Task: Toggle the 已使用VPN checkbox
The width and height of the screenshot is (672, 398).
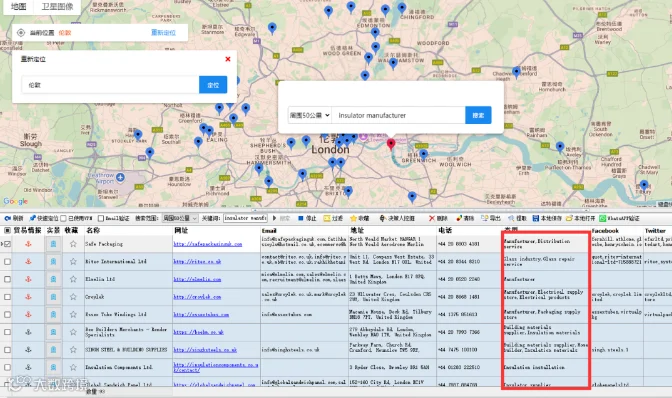Action: (63, 218)
